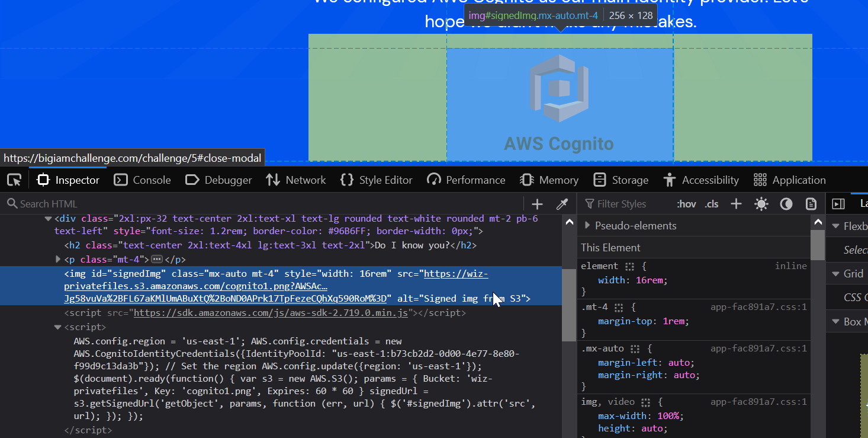This screenshot has width=868, height=438.
Task: Expand the Pseudo-elements section
Action: (x=587, y=226)
